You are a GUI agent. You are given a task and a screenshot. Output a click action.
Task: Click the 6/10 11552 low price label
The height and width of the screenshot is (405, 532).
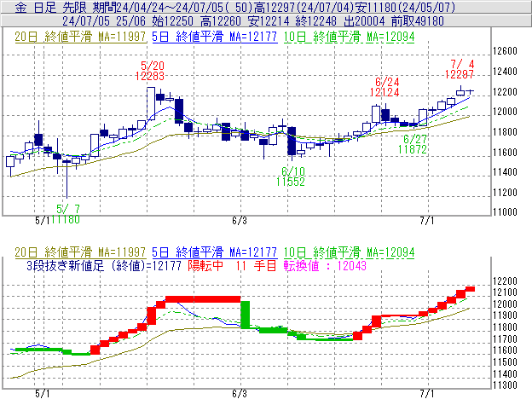pos(291,176)
